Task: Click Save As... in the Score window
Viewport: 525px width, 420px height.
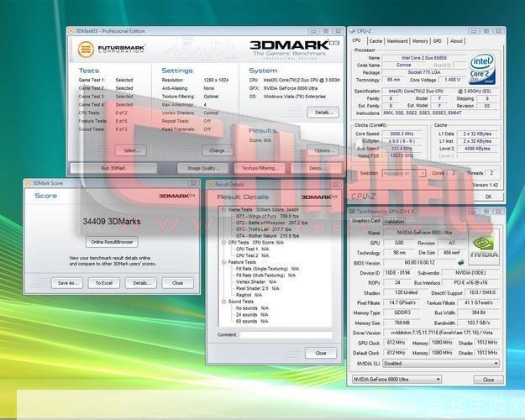Action: [67, 283]
